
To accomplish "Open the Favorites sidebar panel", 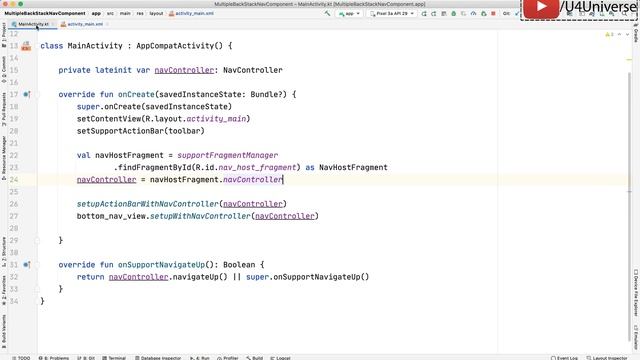I will click(4, 290).
